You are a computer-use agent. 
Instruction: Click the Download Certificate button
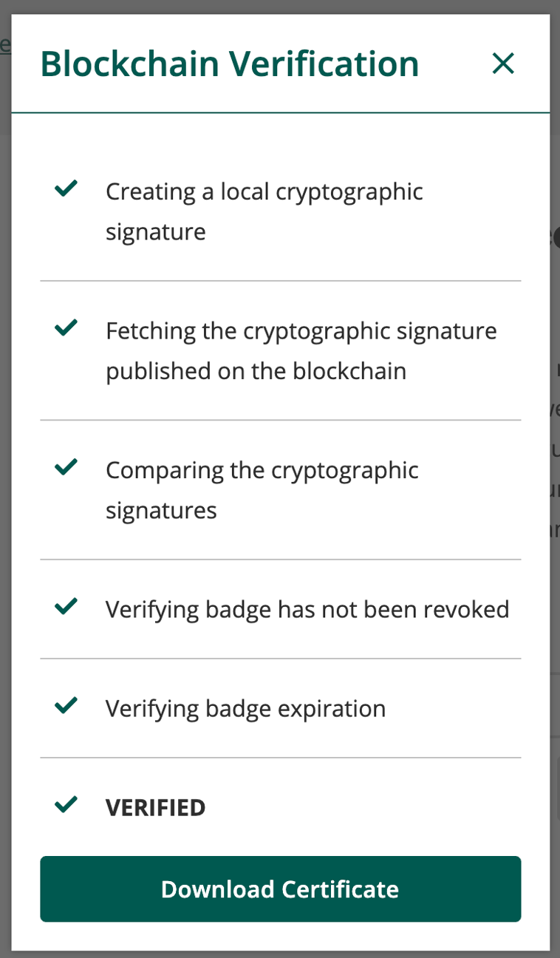pyautogui.click(x=280, y=889)
